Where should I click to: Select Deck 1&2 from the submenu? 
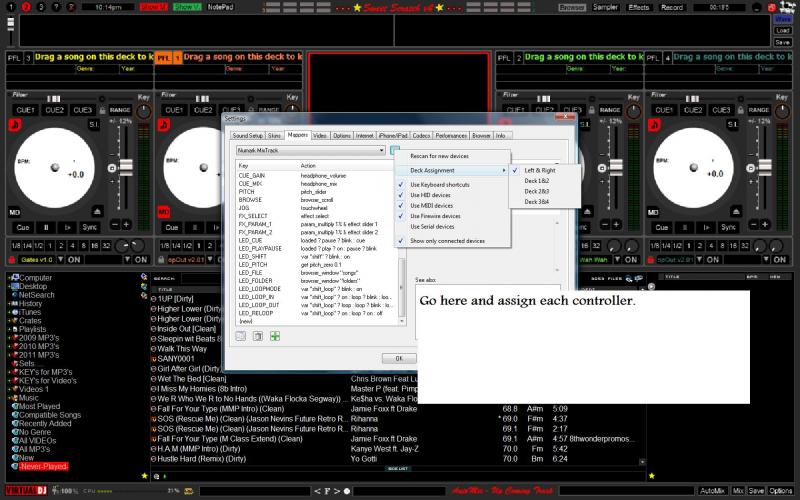tap(537, 181)
